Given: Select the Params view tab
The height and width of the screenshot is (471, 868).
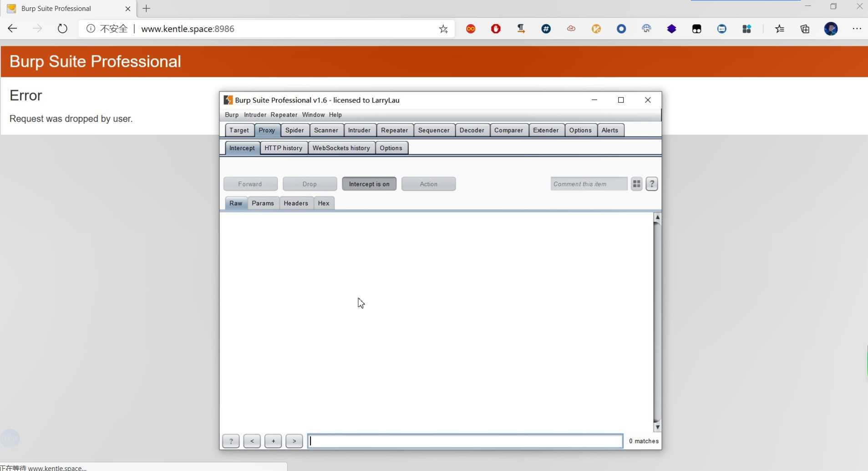Looking at the screenshot, I should coord(263,203).
